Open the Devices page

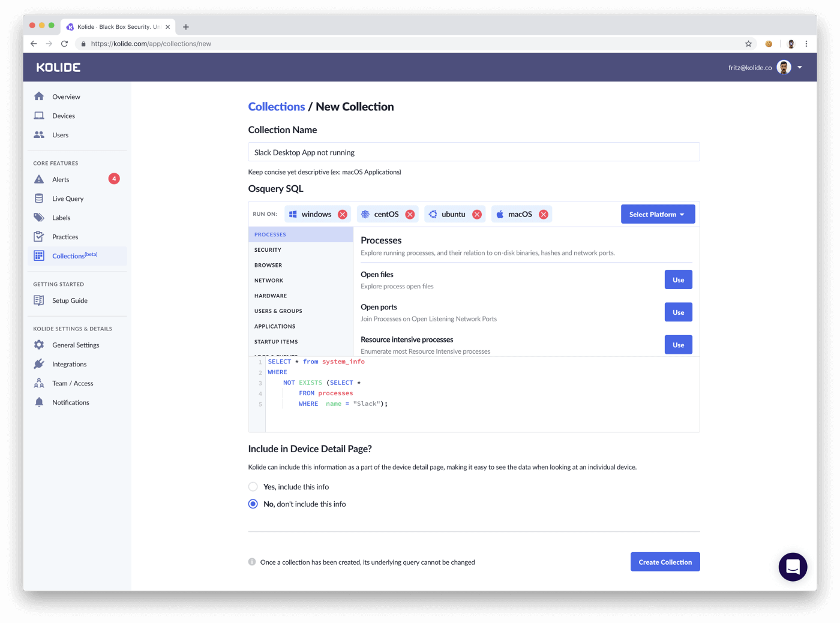coord(63,115)
